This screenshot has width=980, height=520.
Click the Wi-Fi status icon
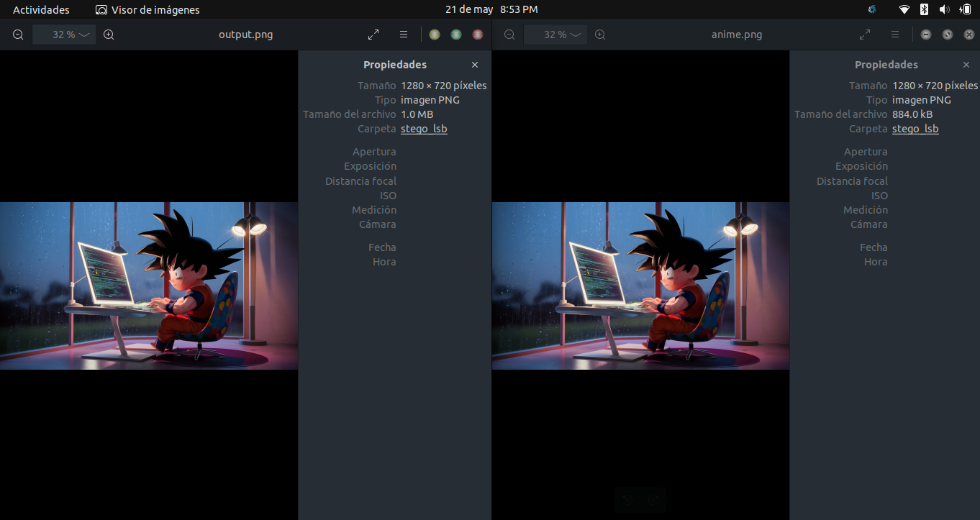point(904,9)
